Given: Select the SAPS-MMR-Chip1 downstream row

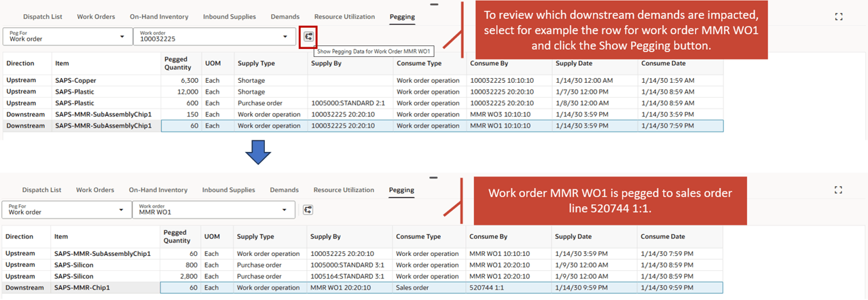Looking at the screenshot, I should 363,288.
